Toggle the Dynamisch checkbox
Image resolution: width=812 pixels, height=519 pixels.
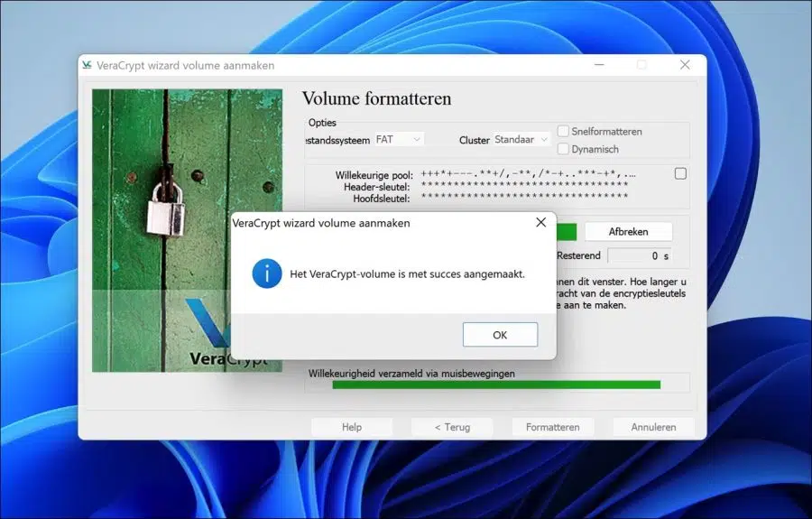click(563, 149)
